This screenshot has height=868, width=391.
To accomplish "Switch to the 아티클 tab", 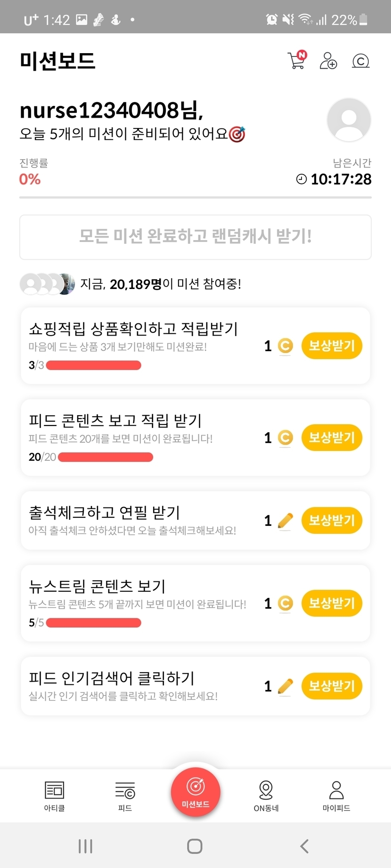I will 54,796.
